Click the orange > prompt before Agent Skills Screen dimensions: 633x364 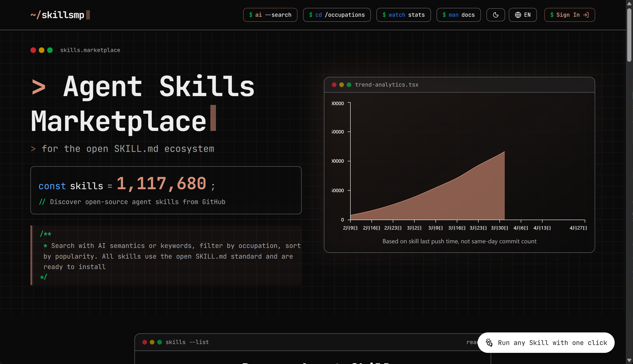[39, 87]
